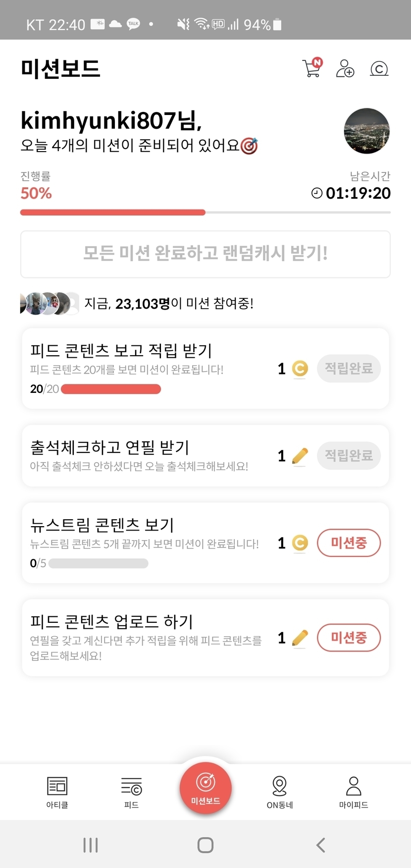Screen dimensions: 411x868
Task: Tap 적립완료 button for 피드 콘텐츠 보고 적립
Action: point(349,368)
